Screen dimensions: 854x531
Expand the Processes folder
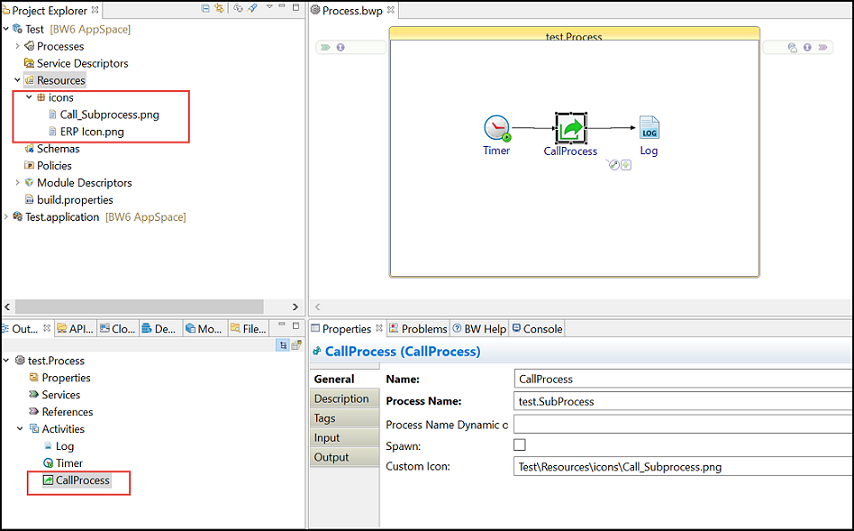18,46
